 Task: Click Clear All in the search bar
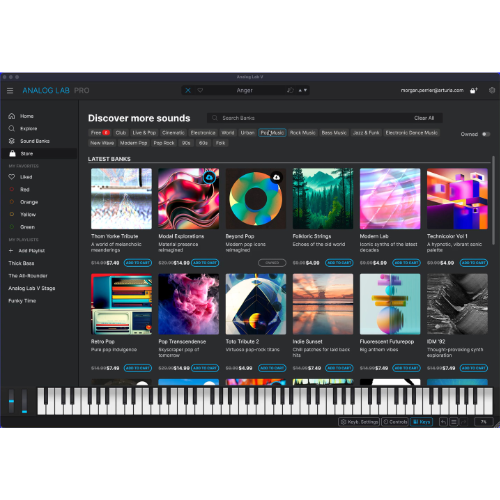[424, 118]
